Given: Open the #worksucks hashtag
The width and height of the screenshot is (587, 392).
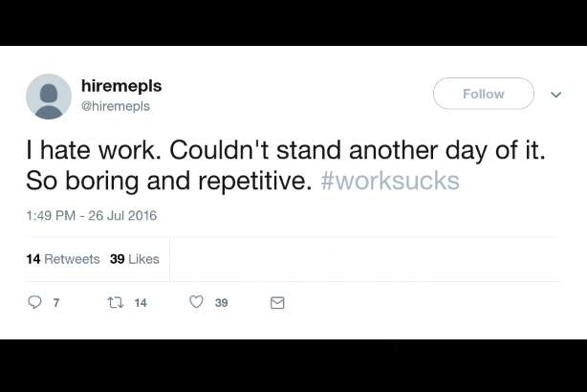Looking at the screenshot, I should pyautogui.click(x=390, y=180).
